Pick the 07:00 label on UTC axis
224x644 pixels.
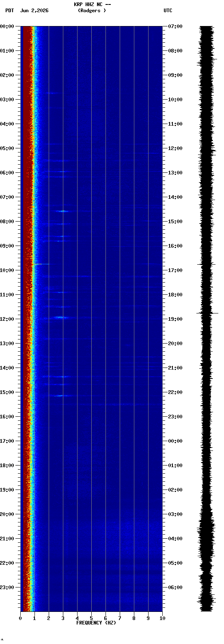coord(175,26)
